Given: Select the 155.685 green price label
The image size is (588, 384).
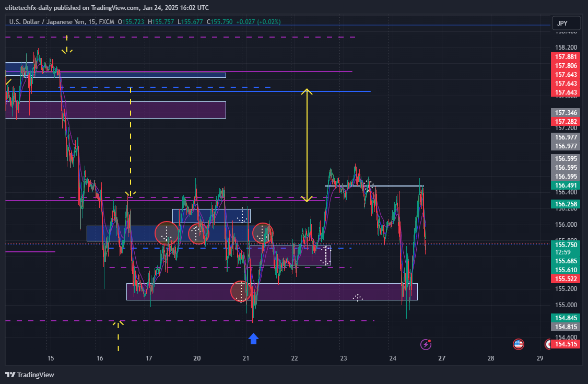Looking at the screenshot, I should pos(566,261).
